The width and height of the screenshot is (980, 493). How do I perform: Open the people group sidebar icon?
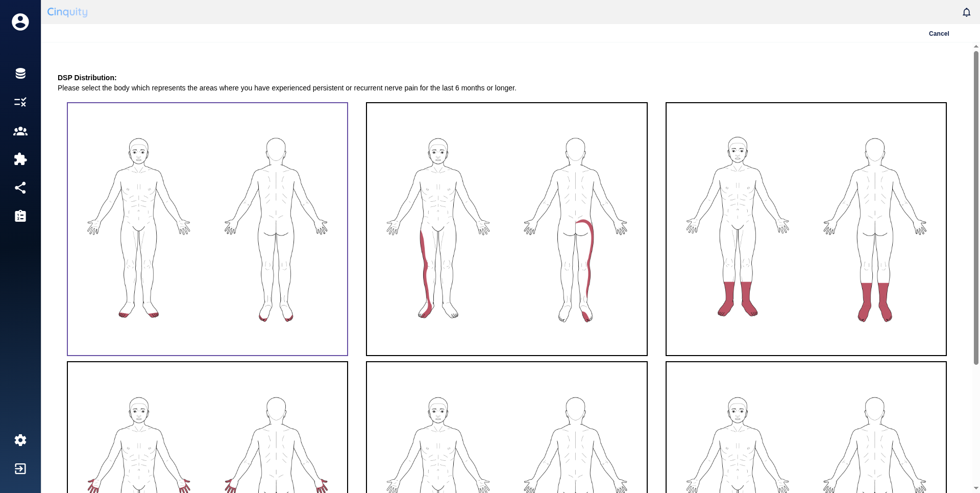pos(20,131)
